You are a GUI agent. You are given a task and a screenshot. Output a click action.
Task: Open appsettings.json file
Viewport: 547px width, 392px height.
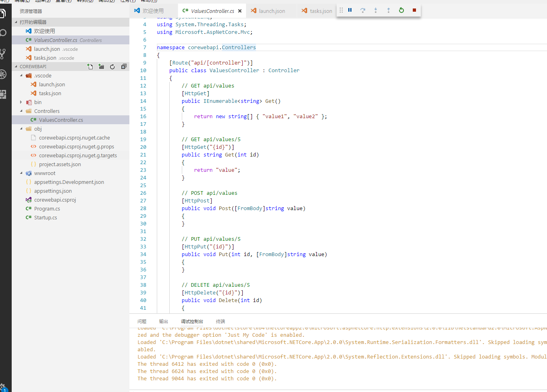(71, 191)
